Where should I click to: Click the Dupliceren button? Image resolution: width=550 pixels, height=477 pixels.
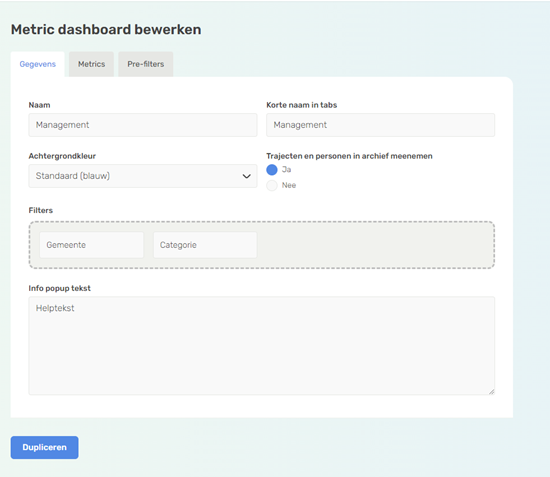click(45, 448)
